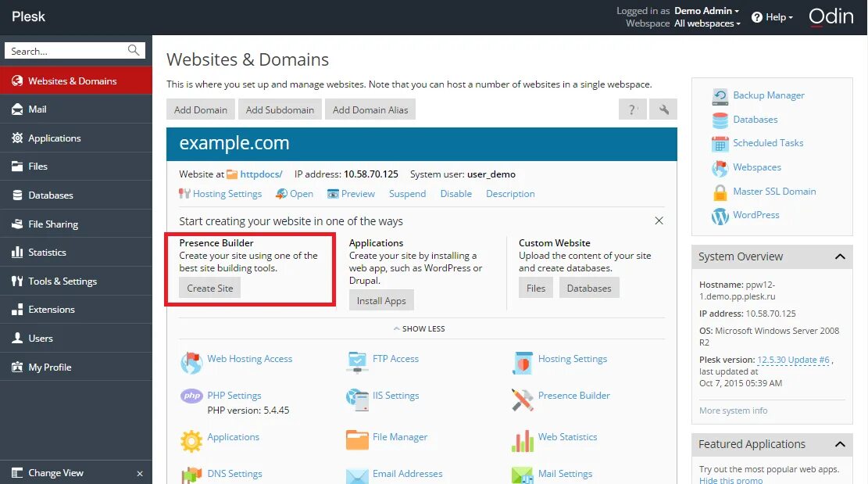Close the Change View bar
This screenshot has height=484, width=868.
(140, 474)
